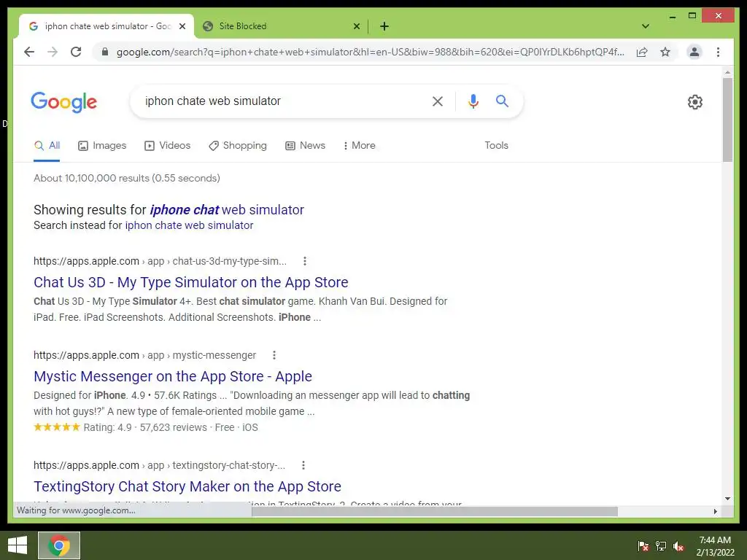This screenshot has height=560, width=747.
Task: Bookmark this page with star icon
Action: [x=665, y=52]
